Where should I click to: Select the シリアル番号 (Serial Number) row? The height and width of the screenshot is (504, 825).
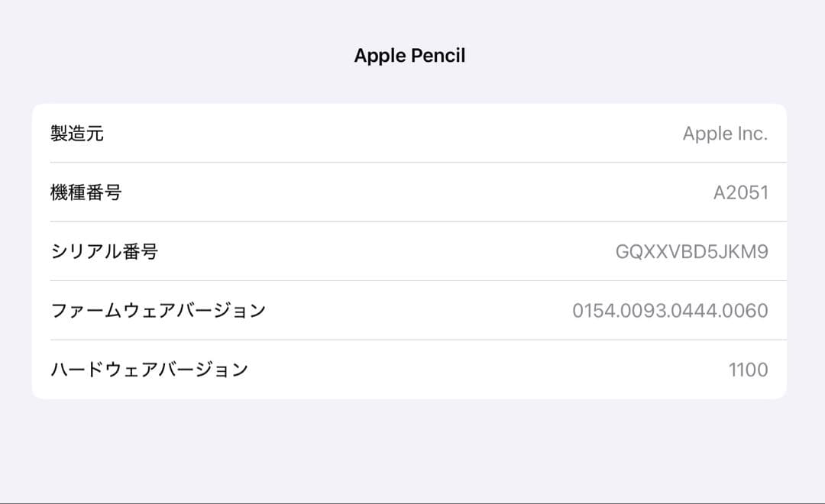[412, 251]
